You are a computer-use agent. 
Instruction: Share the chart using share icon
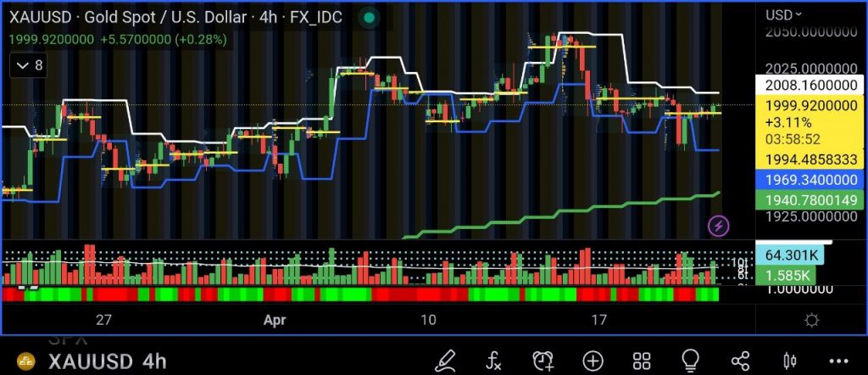tap(740, 360)
